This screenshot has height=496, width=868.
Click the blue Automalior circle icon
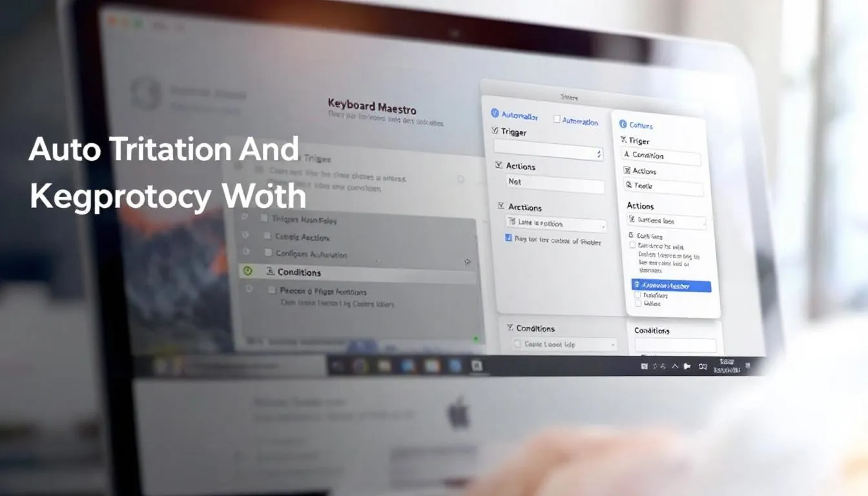(495, 114)
